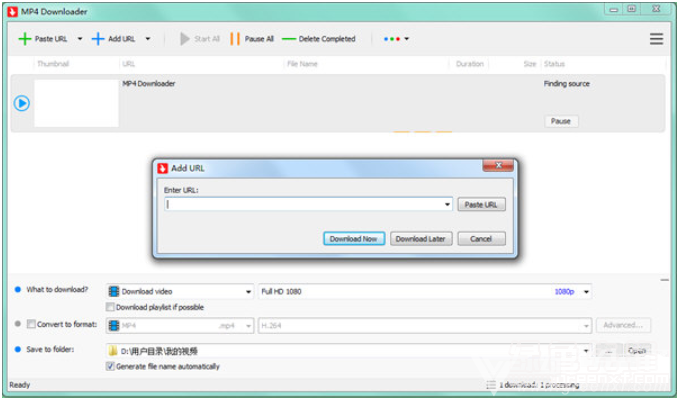This screenshot has height=400, width=678.
Task: Click the Delete Completed toolbar label
Action: 327,39
